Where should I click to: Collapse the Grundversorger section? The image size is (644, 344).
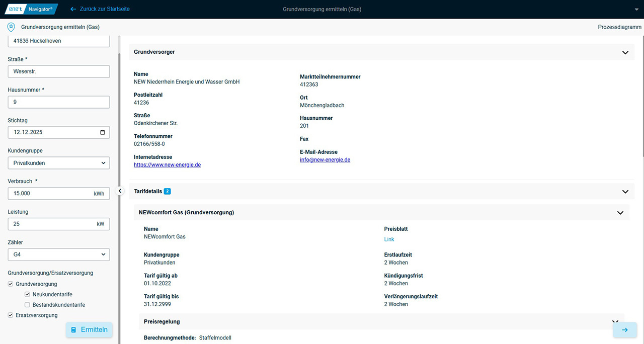pyautogui.click(x=625, y=52)
